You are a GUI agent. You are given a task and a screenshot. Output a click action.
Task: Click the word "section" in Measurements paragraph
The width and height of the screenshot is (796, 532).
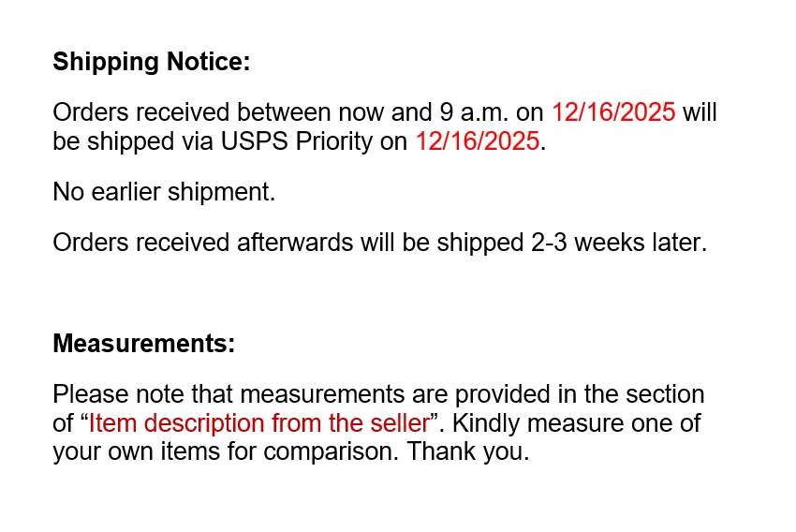[665, 394]
